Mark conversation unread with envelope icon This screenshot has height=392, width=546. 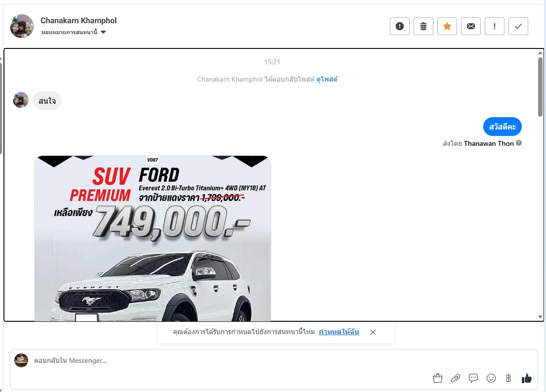point(471,26)
